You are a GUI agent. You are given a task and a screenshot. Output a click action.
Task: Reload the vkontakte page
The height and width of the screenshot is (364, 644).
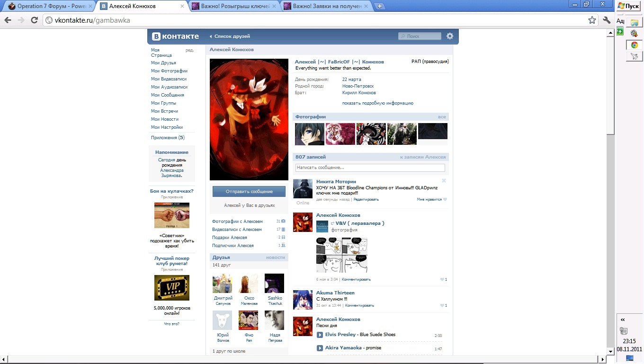point(34,20)
